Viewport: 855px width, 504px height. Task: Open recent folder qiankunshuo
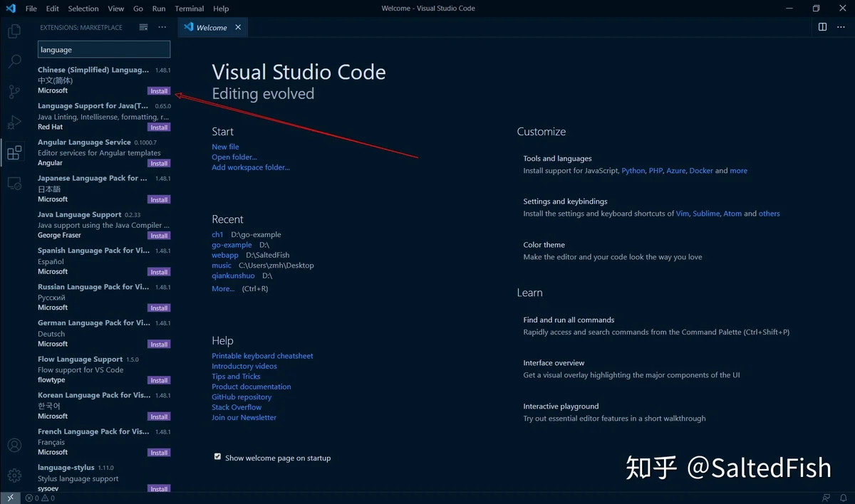pyautogui.click(x=233, y=275)
